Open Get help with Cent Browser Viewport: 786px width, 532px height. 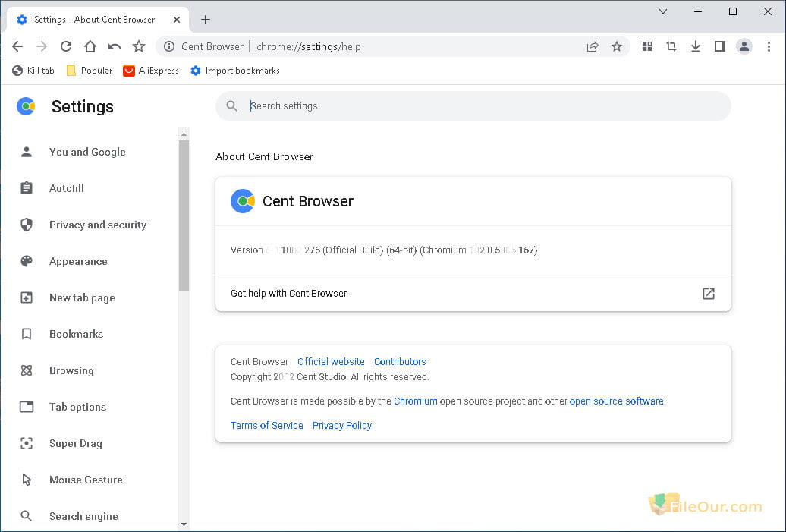(x=473, y=294)
